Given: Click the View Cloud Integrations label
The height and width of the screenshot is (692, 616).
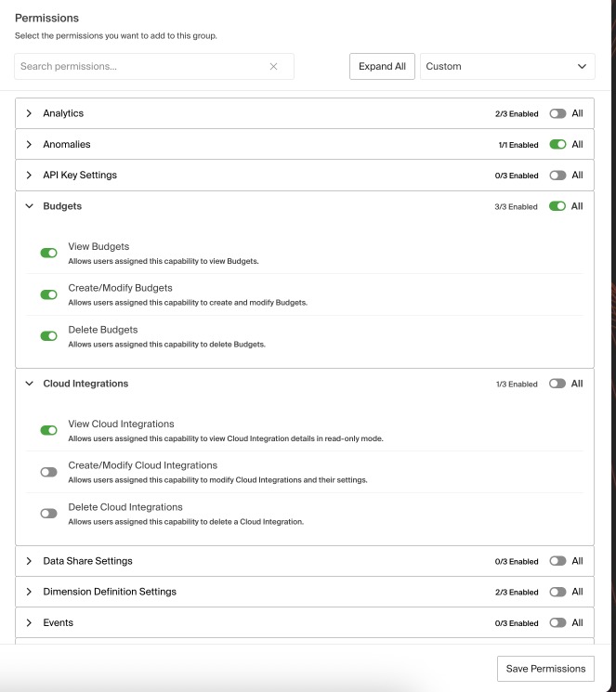Looking at the screenshot, I should point(121,424).
